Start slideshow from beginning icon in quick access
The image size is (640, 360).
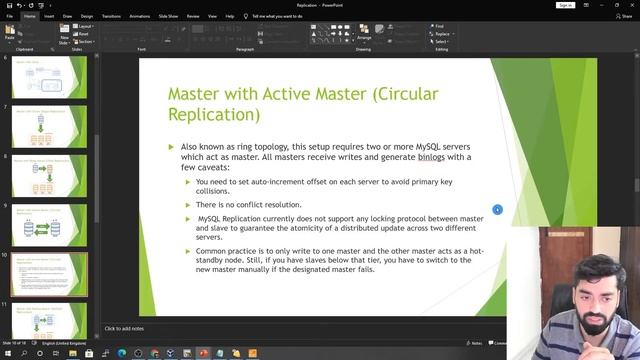(41, 5)
